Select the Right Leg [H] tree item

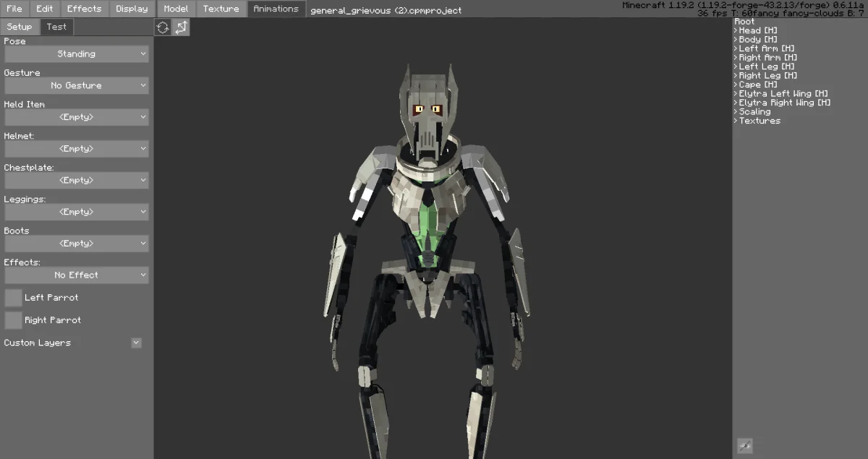[x=768, y=76]
